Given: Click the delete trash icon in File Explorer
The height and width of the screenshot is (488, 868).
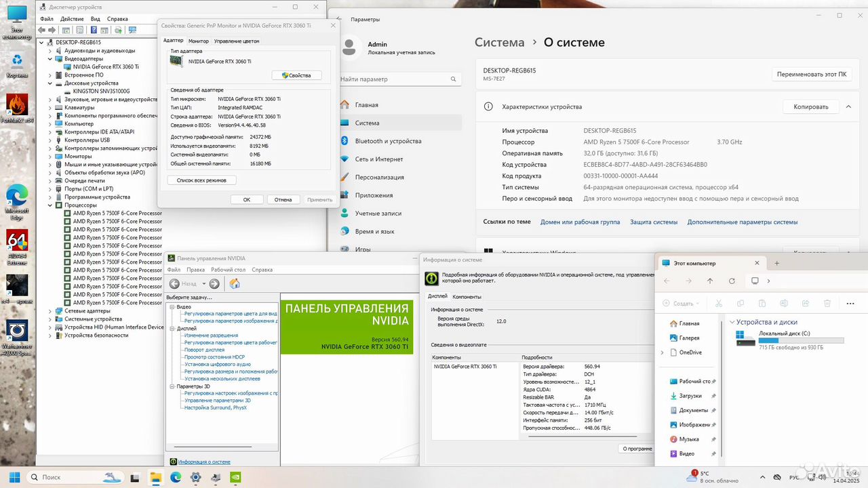Looking at the screenshot, I should tap(827, 304).
